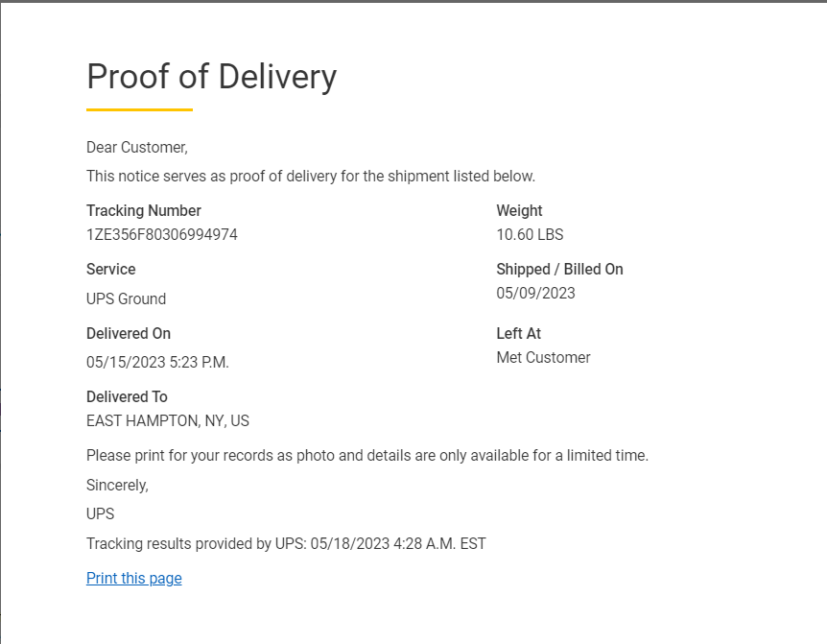Click the Delivered On label
Screen dimensions: 827x644
coord(129,334)
